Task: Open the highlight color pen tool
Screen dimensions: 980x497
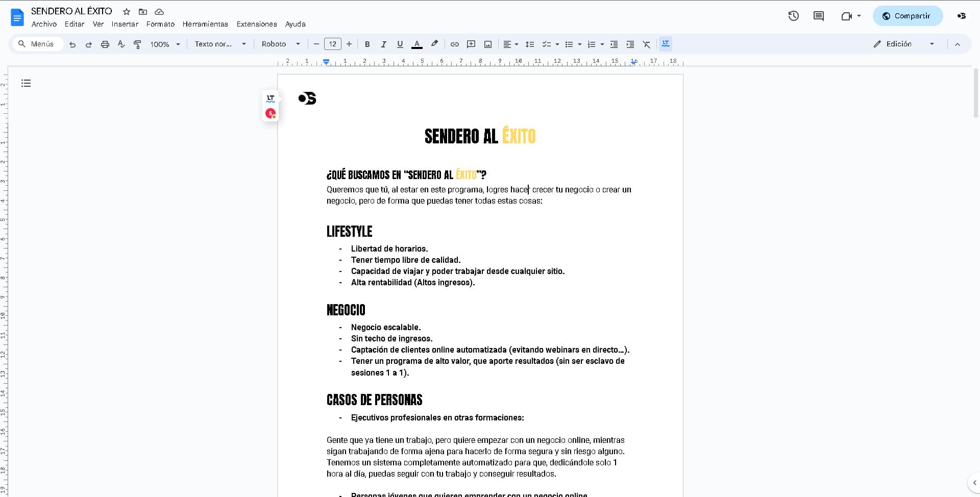Action: tap(434, 44)
